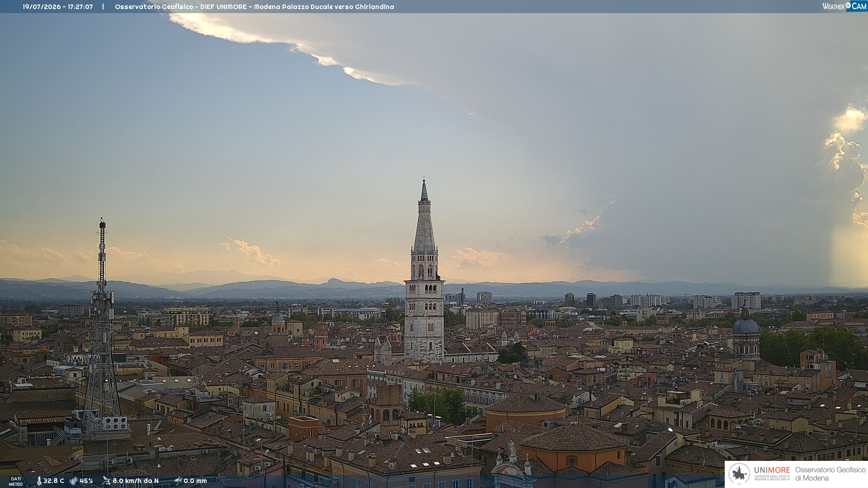868x488 pixels.
Task: Open the Osservatorio Geofisico di Modena link
Action: (x=830, y=474)
